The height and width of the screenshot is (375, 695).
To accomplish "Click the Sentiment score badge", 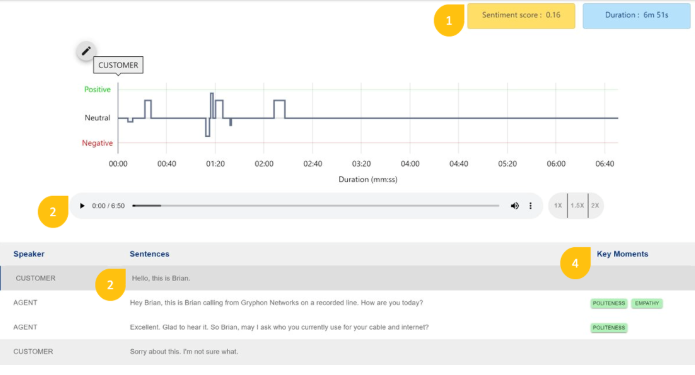I will tap(521, 16).
